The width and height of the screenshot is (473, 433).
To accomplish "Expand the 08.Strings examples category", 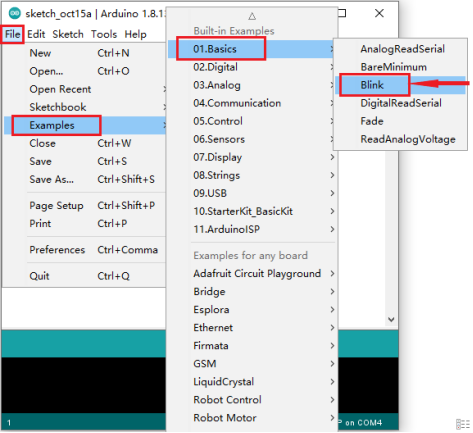I will (x=252, y=175).
